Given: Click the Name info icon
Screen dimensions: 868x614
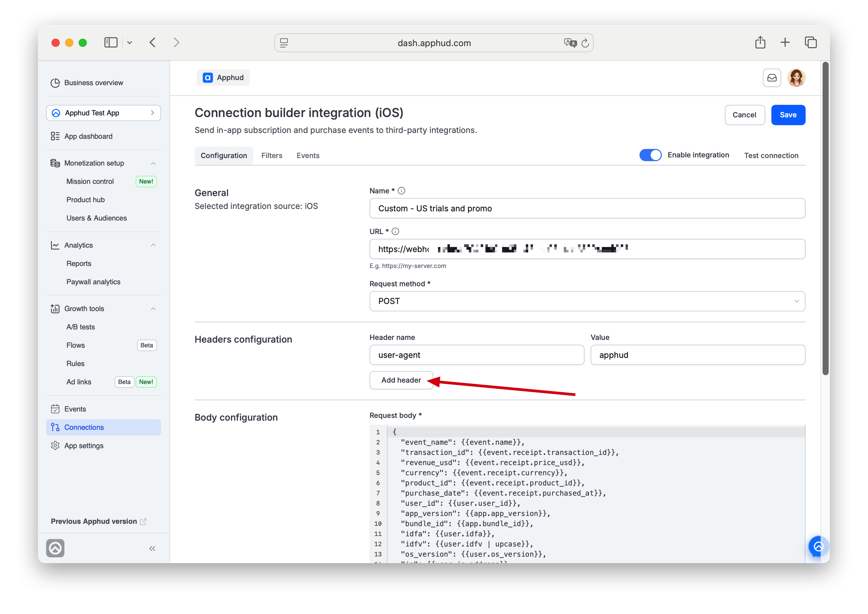Looking at the screenshot, I should click(x=401, y=191).
